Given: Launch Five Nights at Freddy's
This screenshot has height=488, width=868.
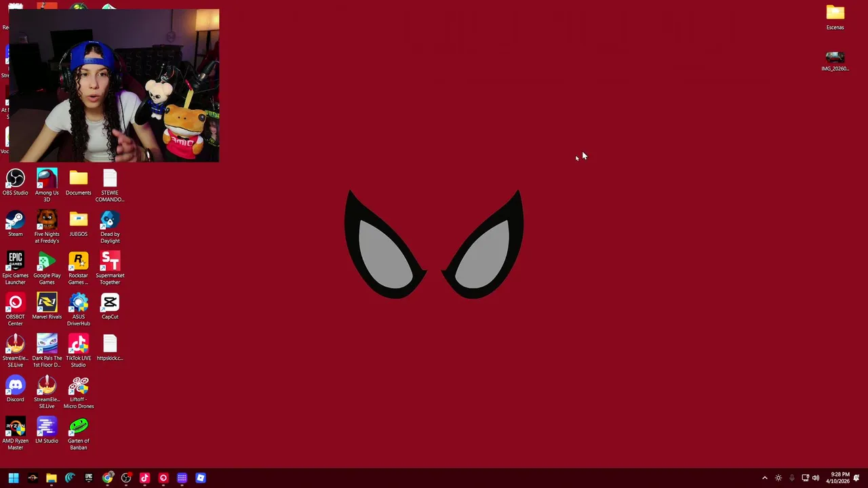Looking at the screenshot, I should tap(47, 226).
